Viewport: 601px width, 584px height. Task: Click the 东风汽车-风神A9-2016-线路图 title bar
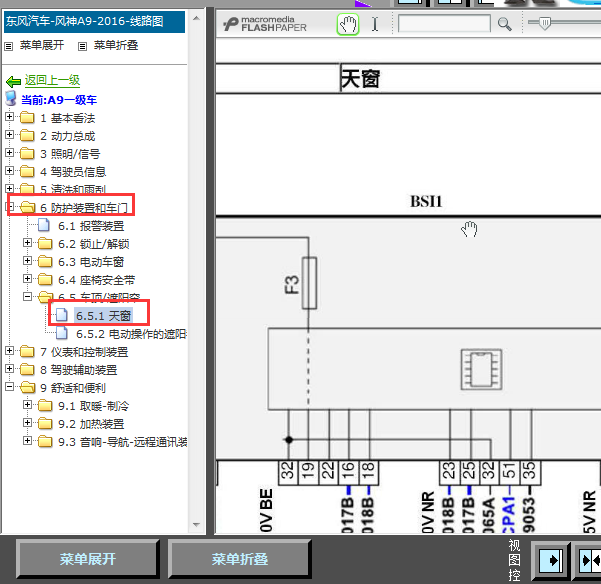point(94,21)
